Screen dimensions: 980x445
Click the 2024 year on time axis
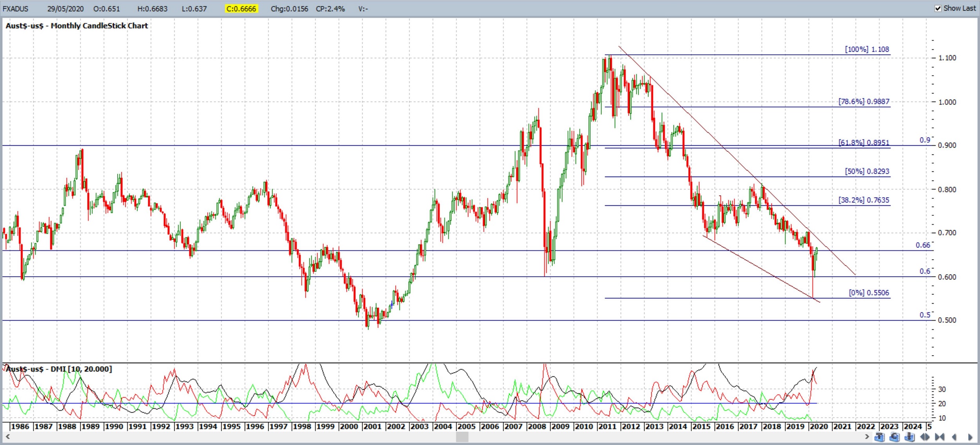(x=913, y=427)
